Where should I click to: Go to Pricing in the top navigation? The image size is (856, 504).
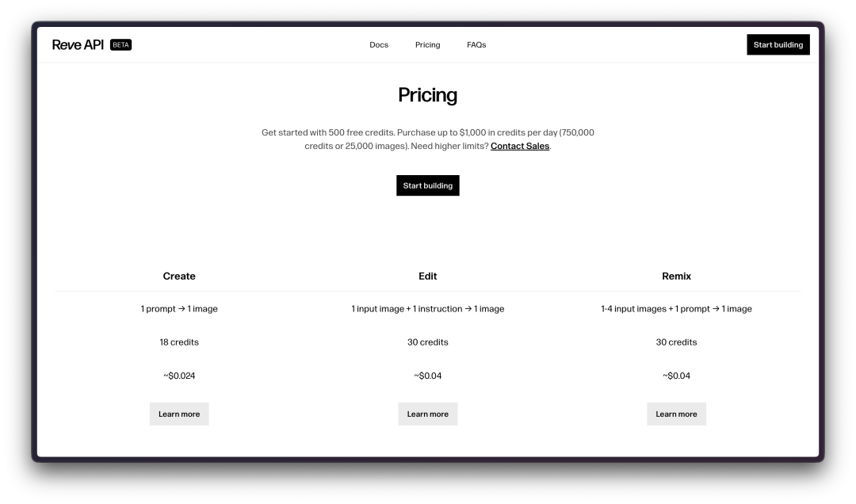pos(427,45)
